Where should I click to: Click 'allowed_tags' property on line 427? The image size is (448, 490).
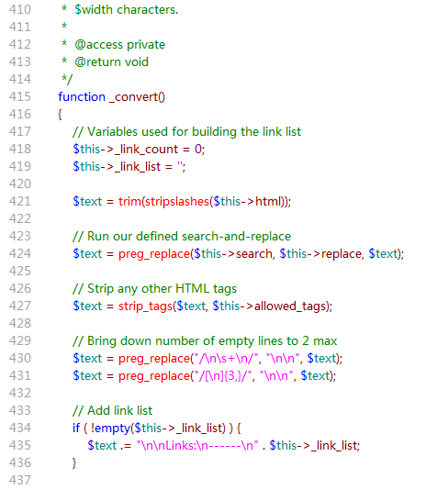coord(290,306)
